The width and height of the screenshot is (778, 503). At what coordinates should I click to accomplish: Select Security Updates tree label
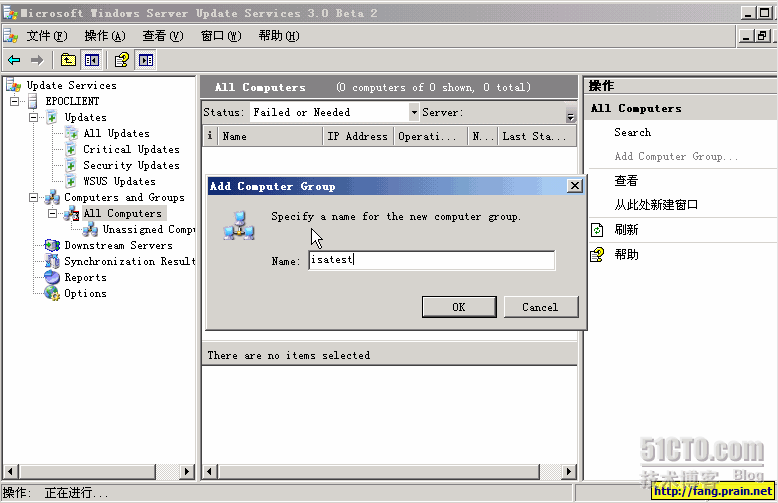pos(131,165)
